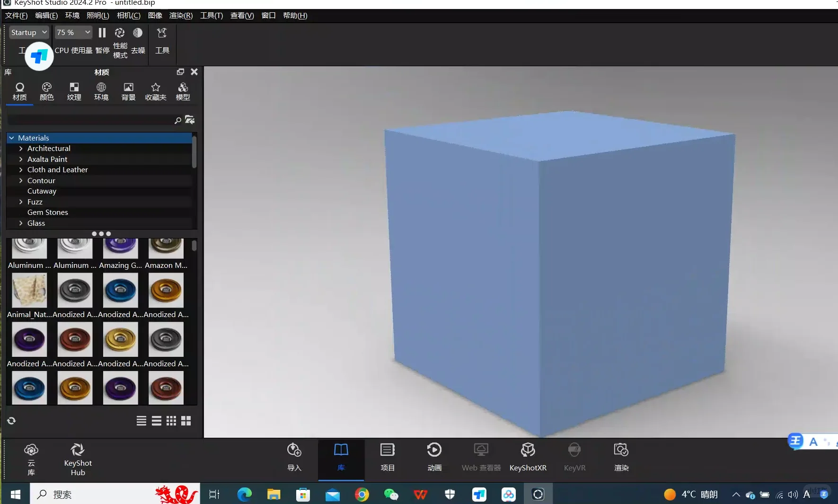Close the 库 library panel
Image resolution: width=838 pixels, height=504 pixels.
pyautogui.click(x=194, y=72)
